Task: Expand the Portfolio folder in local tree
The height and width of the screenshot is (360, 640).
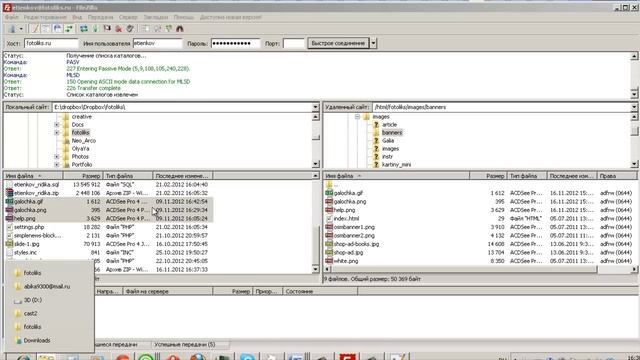Action: (x=57, y=165)
